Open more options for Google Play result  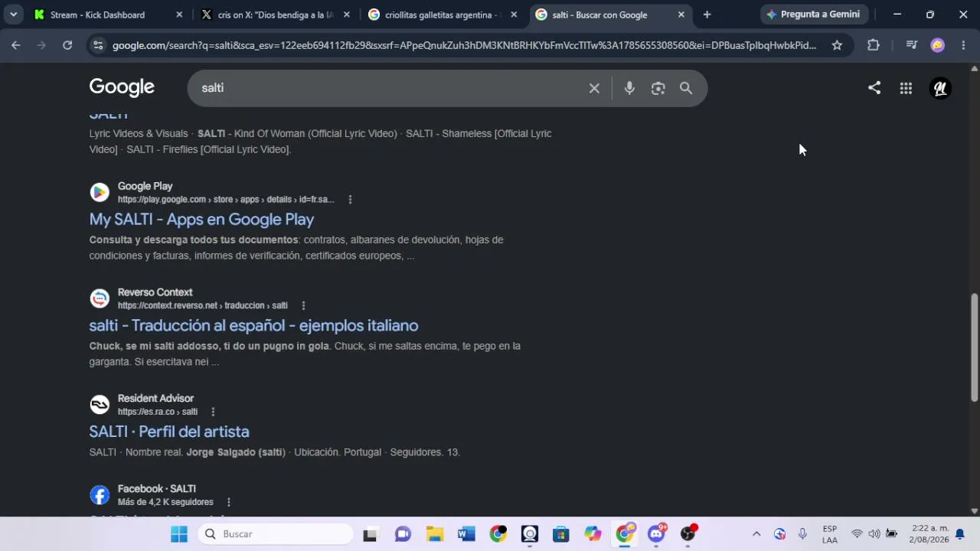tap(350, 200)
